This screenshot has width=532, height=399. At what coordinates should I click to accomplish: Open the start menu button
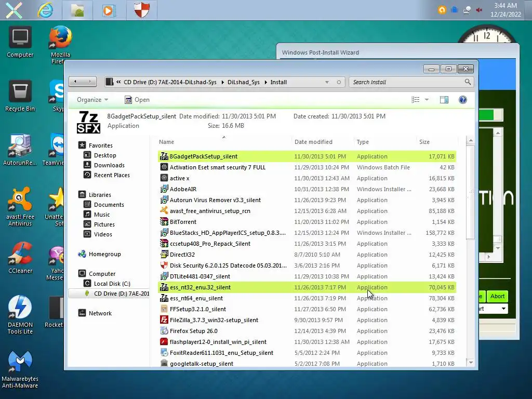14,10
